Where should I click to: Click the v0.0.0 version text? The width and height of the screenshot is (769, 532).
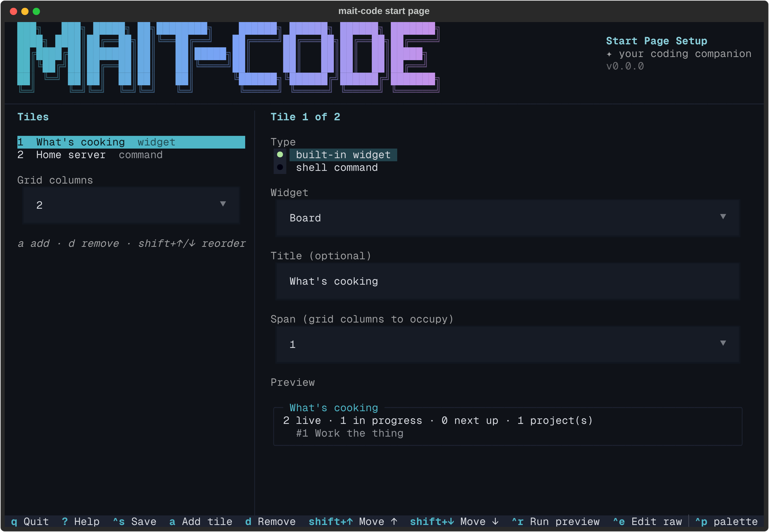[624, 66]
